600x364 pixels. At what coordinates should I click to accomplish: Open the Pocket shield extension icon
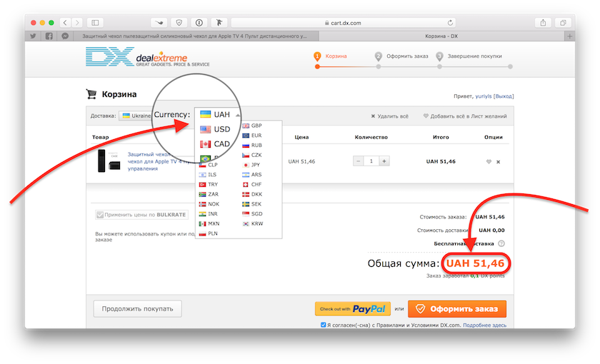click(179, 23)
